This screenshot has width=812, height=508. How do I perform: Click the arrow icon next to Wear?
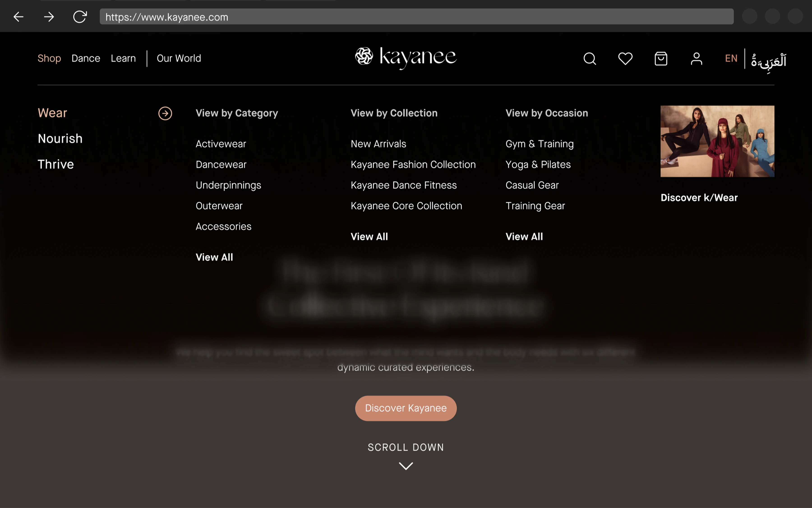click(165, 114)
